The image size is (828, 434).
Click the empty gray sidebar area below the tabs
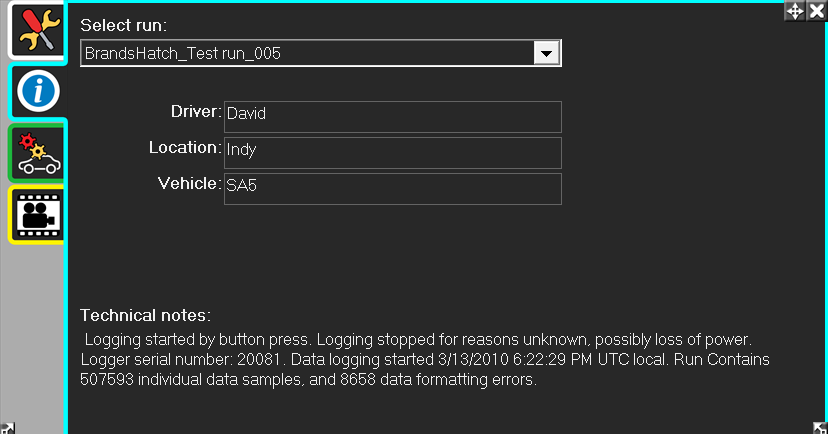(x=33, y=330)
